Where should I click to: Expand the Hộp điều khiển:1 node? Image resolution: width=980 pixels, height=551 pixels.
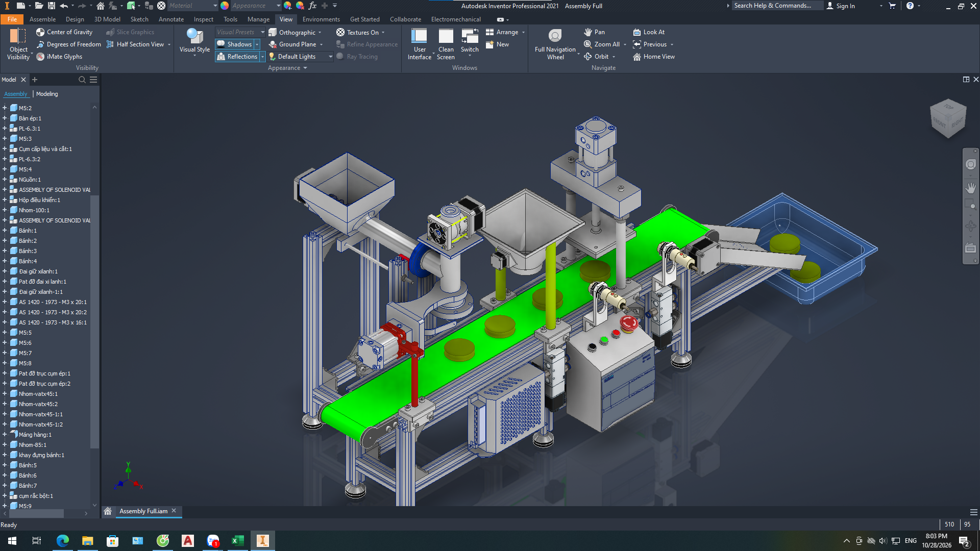pyautogui.click(x=5, y=200)
